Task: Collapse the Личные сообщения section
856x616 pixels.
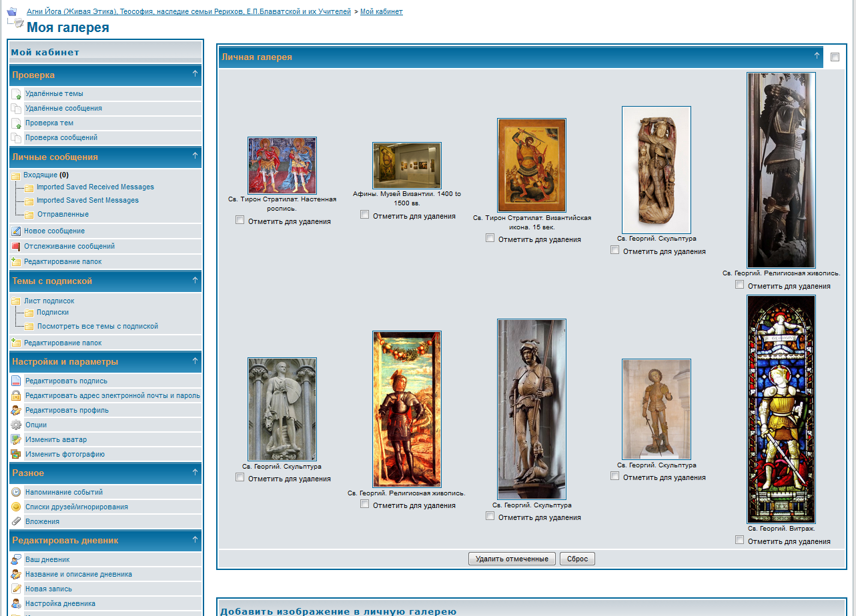Action: 195,156
